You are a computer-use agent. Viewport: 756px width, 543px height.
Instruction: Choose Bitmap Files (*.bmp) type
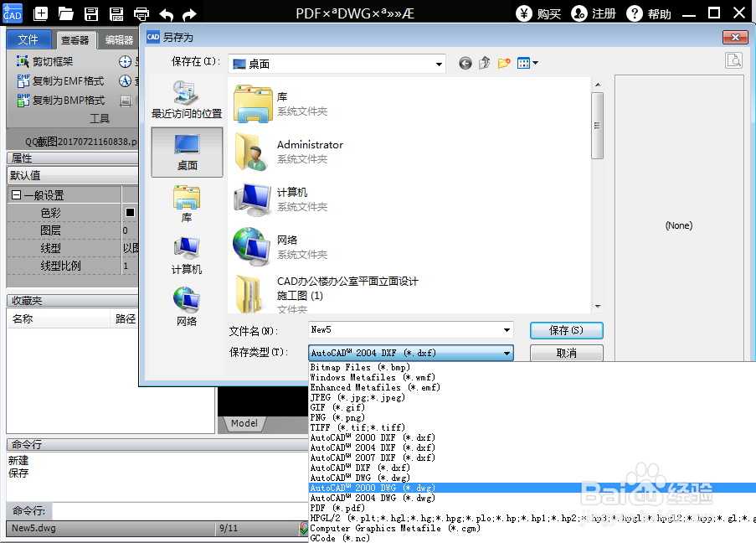pos(532,367)
